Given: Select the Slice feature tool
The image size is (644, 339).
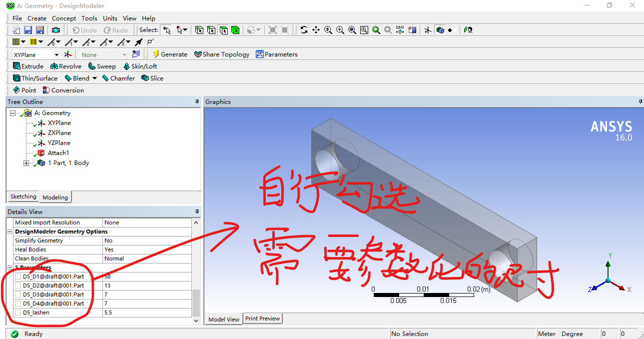Looking at the screenshot, I should click(x=152, y=78).
